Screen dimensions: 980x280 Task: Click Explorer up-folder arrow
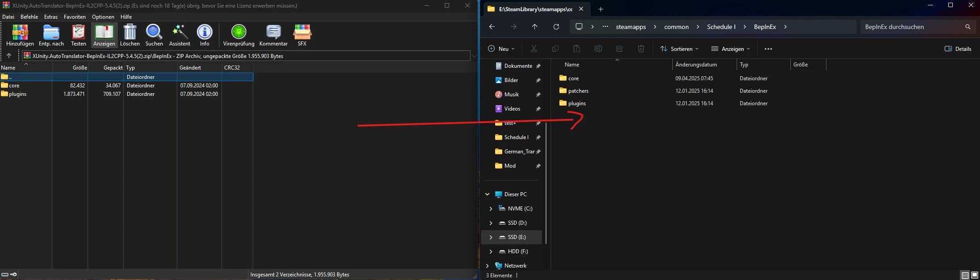click(535, 27)
